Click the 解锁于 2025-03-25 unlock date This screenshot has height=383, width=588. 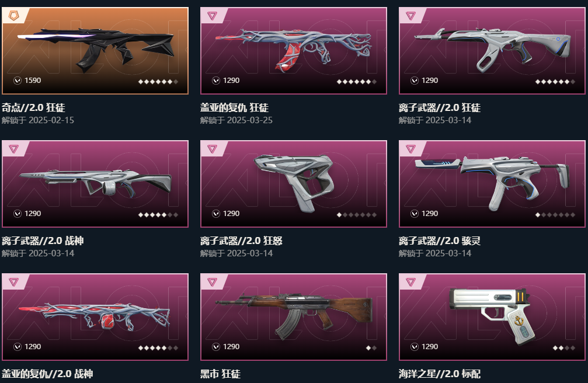click(x=236, y=120)
